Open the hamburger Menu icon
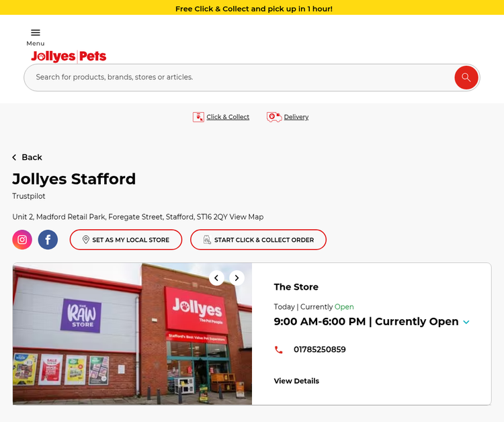 (x=36, y=32)
